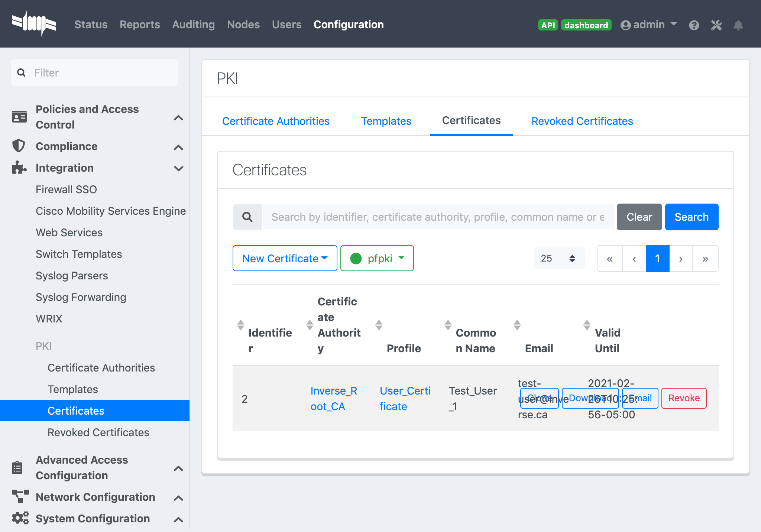
Task: Click the tools wrench icon in top bar
Action: (x=716, y=25)
